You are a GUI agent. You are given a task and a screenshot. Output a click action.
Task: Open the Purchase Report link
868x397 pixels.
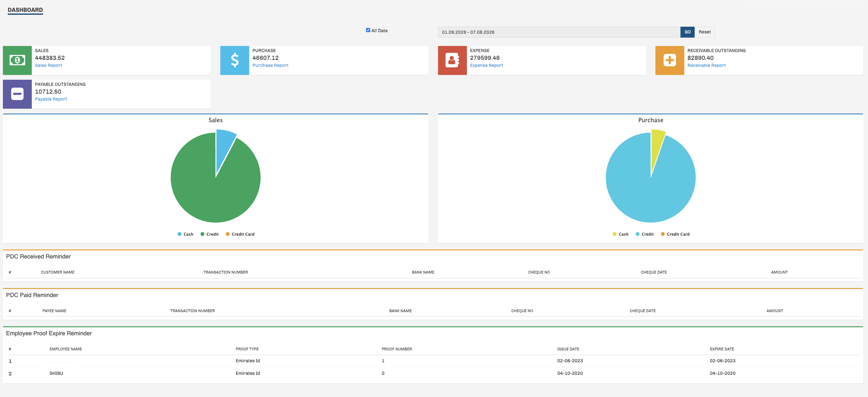(x=270, y=66)
